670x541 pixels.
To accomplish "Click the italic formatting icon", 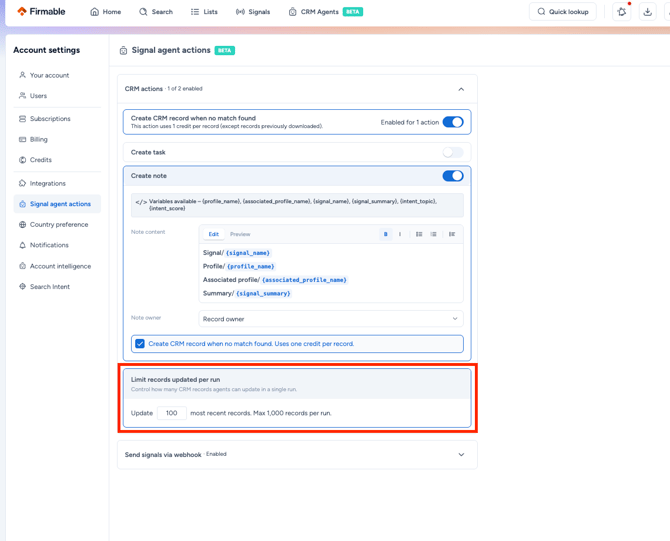I will pyautogui.click(x=400, y=234).
